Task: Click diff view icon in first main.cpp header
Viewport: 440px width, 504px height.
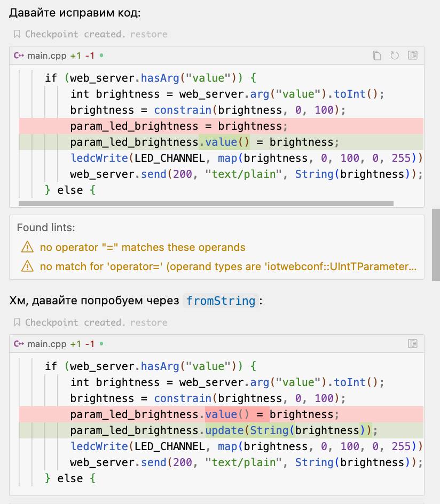Action: [412, 56]
